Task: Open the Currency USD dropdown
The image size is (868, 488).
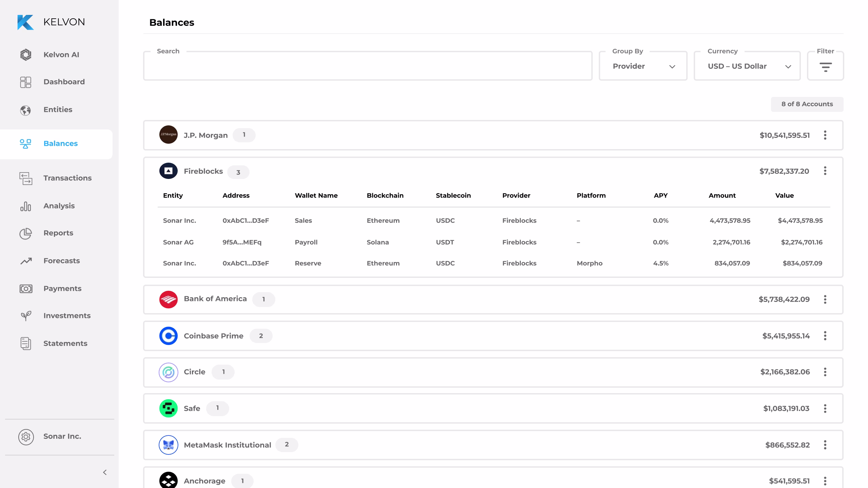Action: click(x=747, y=66)
